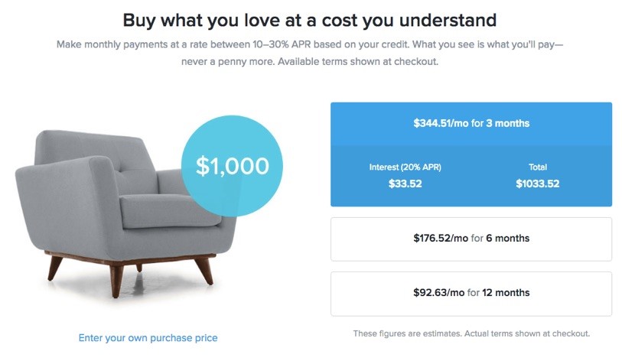The width and height of the screenshot is (622, 364).
Task: Click the Buy what you love headline
Action: pos(309,20)
